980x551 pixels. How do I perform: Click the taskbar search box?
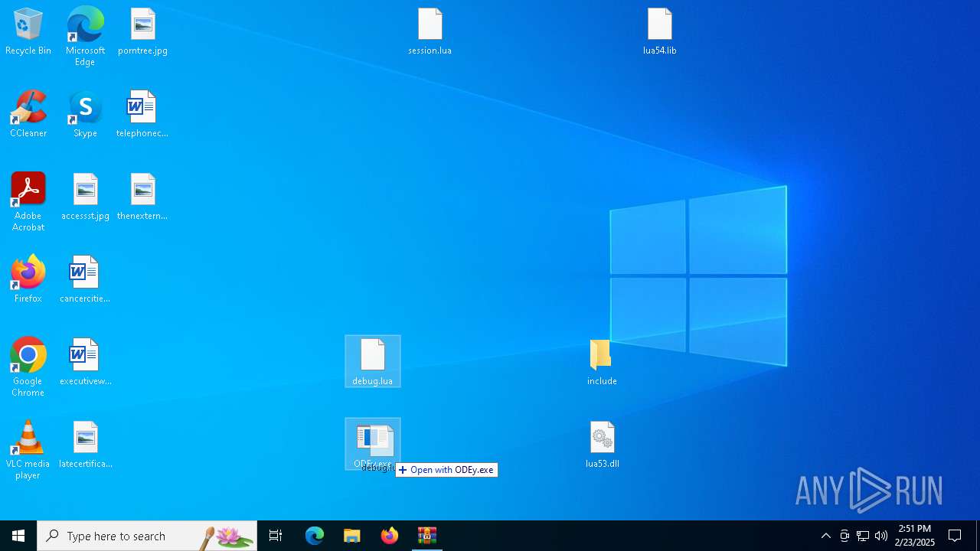click(x=147, y=536)
